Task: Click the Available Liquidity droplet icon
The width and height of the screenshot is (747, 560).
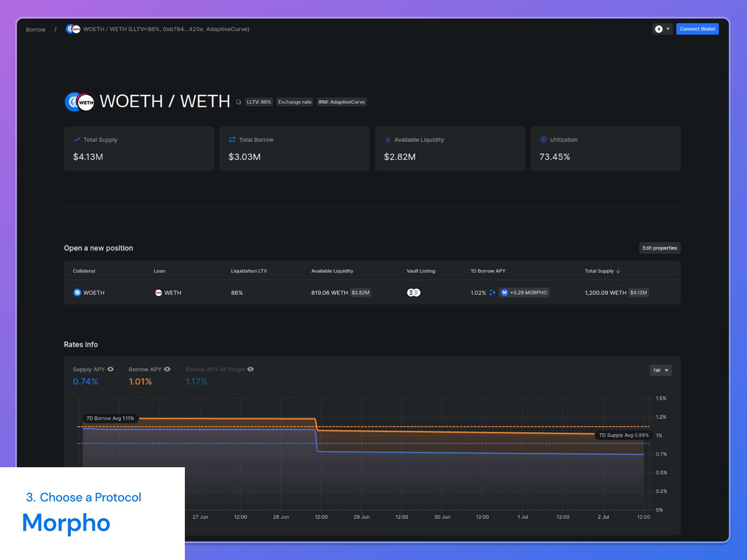Action: 388,140
